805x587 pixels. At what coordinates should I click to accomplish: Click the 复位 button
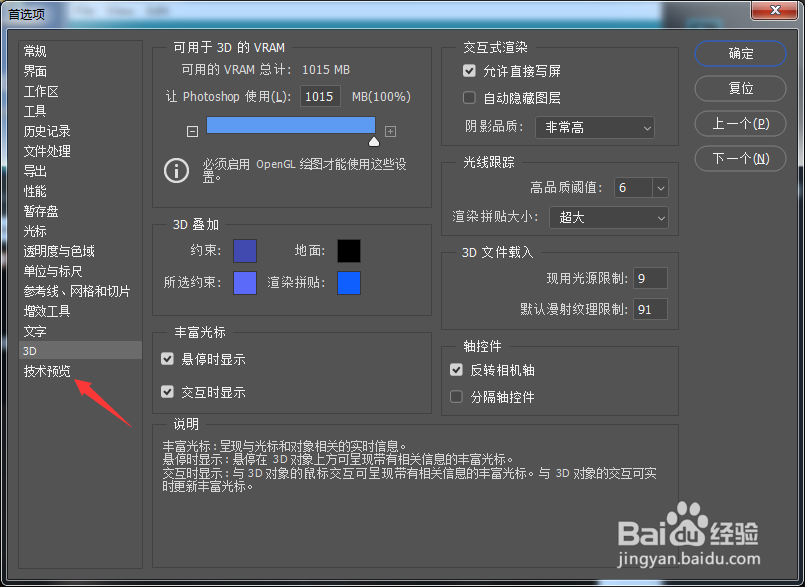point(740,88)
